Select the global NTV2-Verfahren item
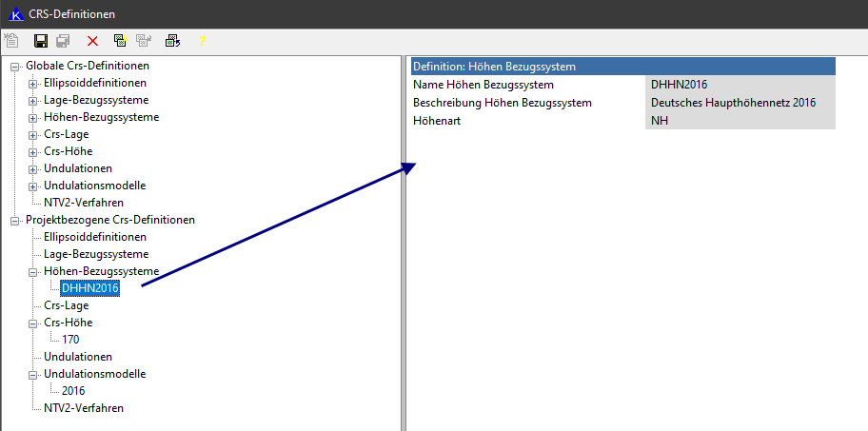868x431 pixels. [x=83, y=203]
